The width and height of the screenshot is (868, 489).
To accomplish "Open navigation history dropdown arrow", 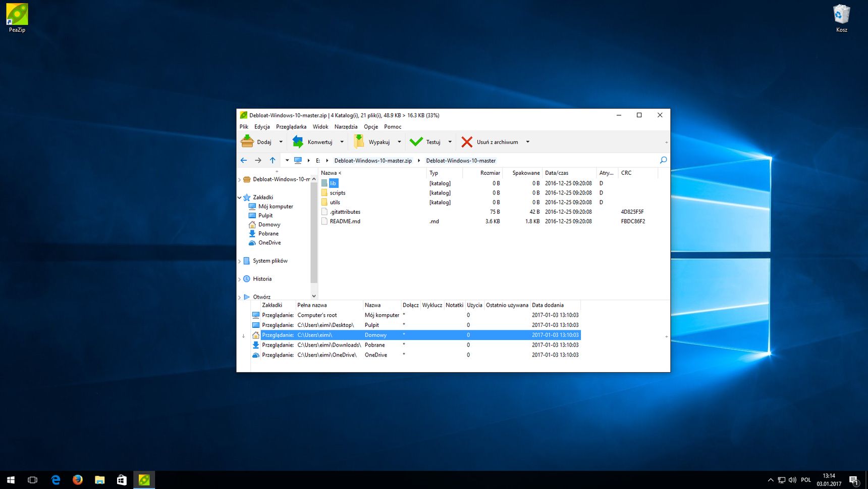I will click(287, 160).
